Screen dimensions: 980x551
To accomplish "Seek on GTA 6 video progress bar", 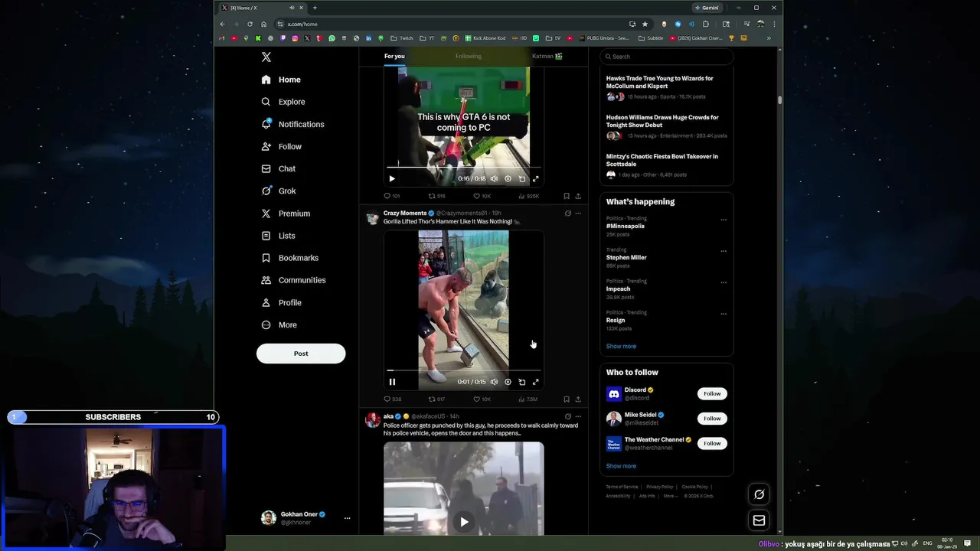I will pyautogui.click(x=464, y=167).
